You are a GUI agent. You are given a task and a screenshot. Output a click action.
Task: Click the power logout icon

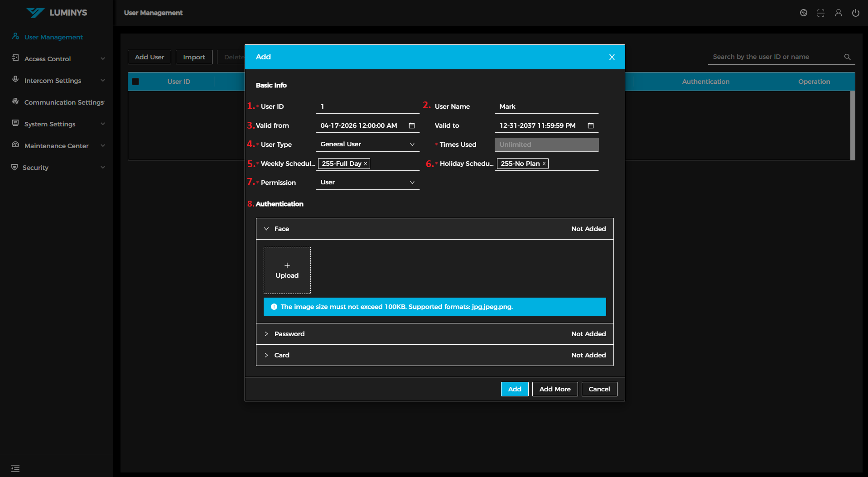[x=855, y=13]
